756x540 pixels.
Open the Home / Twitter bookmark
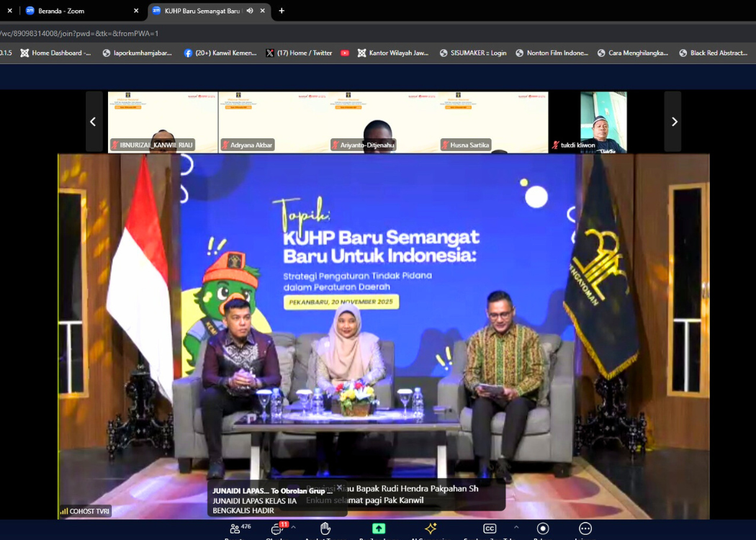299,53
